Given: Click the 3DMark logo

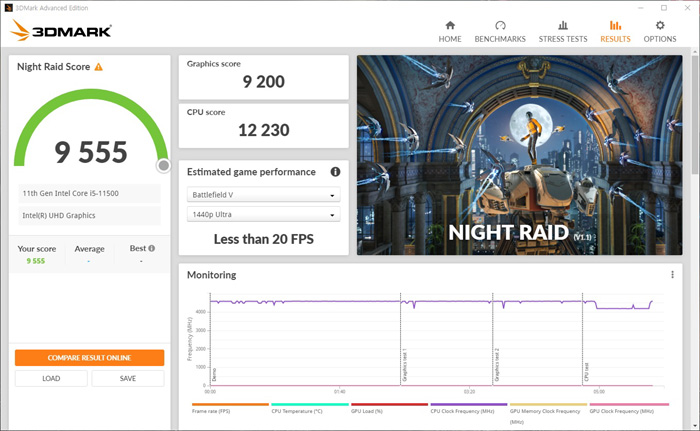Looking at the screenshot, I should (x=61, y=31).
